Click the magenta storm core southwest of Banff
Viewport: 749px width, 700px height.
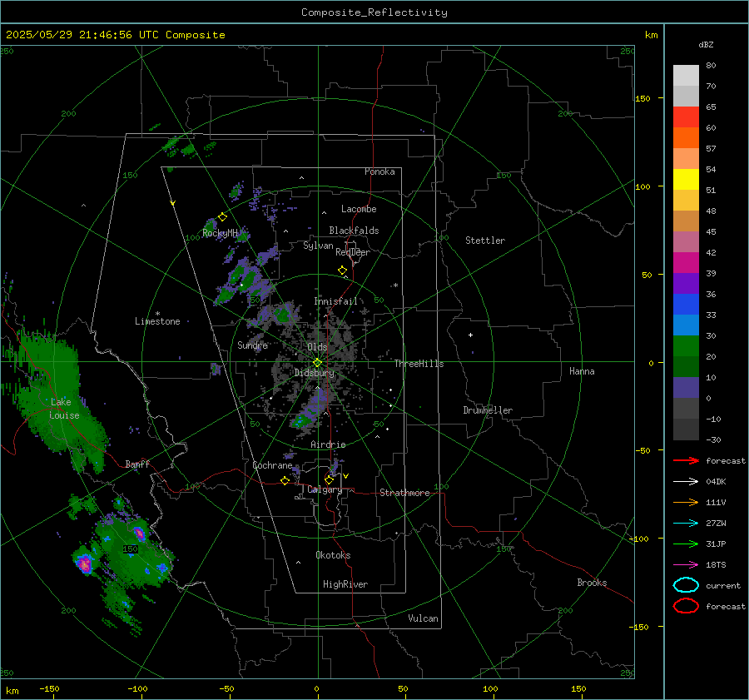click(x=85, y=564)
